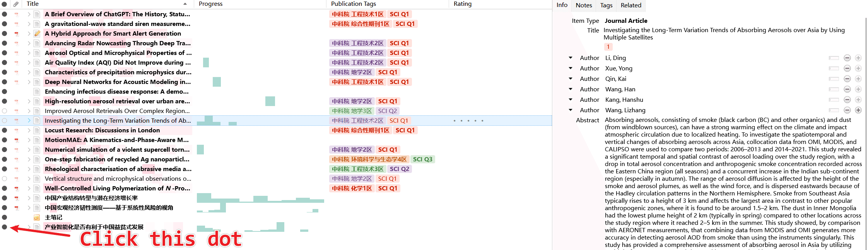Click the red tag labeled 1 under title
This screenshot has width=868, height=250.
(x=608, y=47)
